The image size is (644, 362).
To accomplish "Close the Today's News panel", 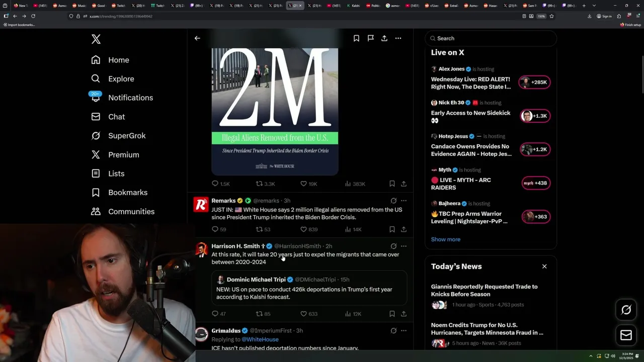I will point(544,266).
